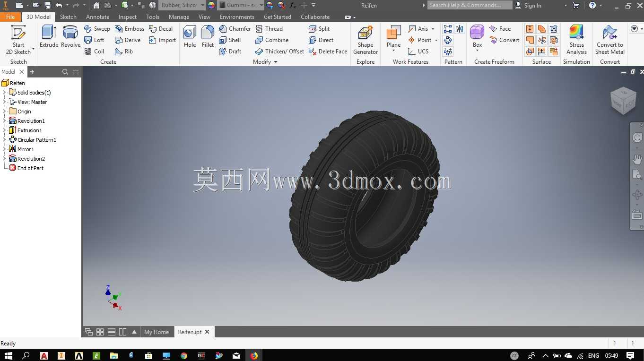
Task: Select the Split tool
Action: 319,29
